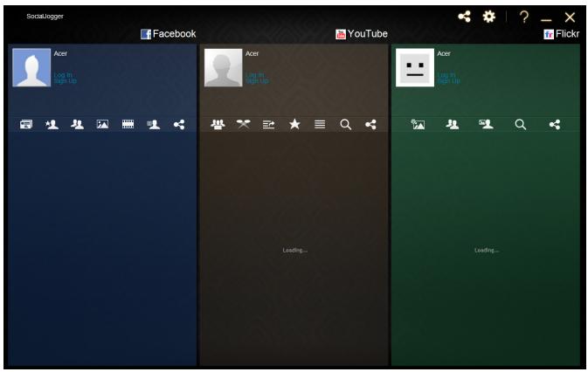Image resolution: width=588 pixels, height=372 pixels.
Task: Click search magnifier in Flickr panel
Action: point(520,124)
